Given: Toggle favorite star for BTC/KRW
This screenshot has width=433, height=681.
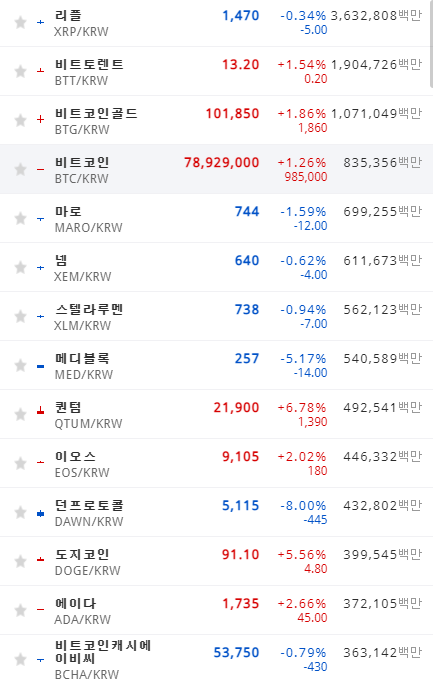Looking at the screenshot, I should point(20,169).
